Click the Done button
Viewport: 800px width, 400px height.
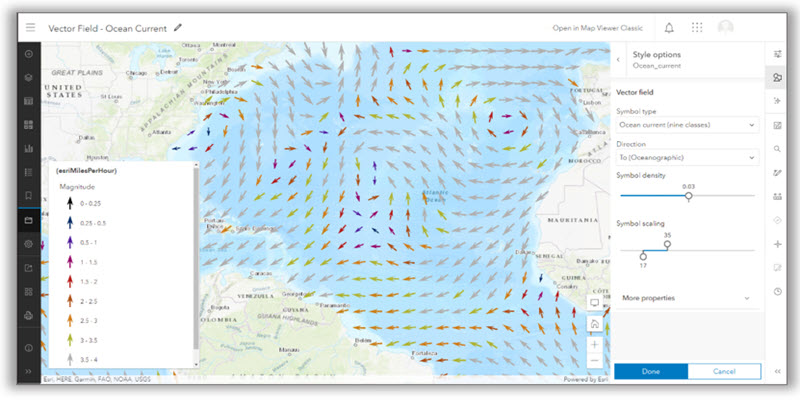point(651,371)
